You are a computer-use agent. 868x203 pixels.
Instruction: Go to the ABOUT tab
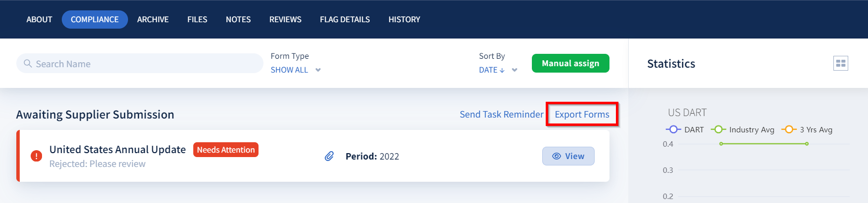click(39, 19)
